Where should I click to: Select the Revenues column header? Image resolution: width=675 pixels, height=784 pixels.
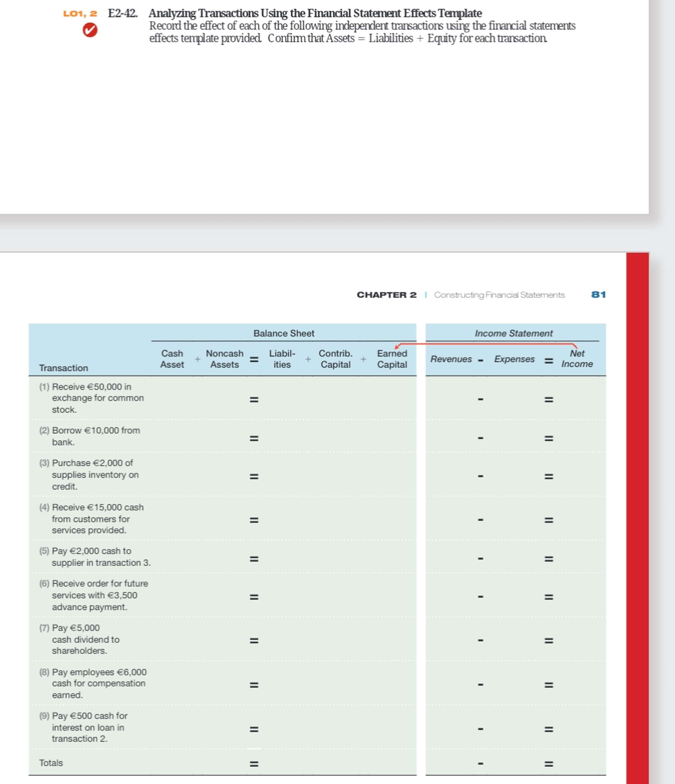click(452, 359)
